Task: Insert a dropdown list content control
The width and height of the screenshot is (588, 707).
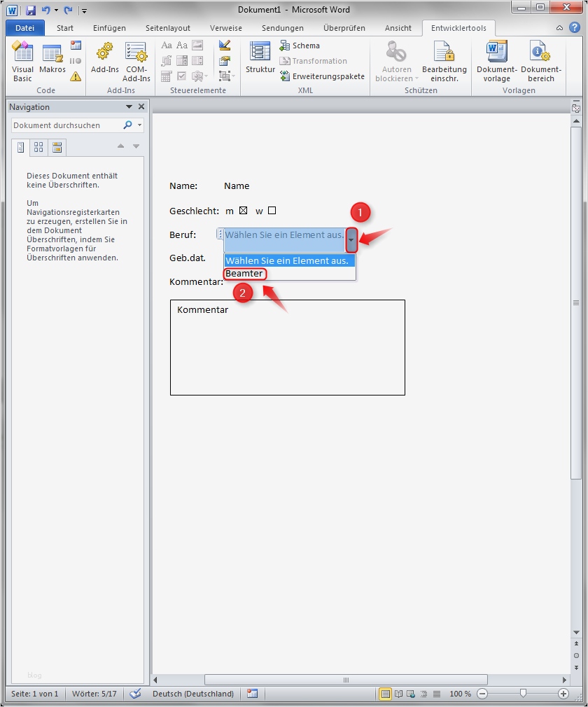Action: click(197, 60)
